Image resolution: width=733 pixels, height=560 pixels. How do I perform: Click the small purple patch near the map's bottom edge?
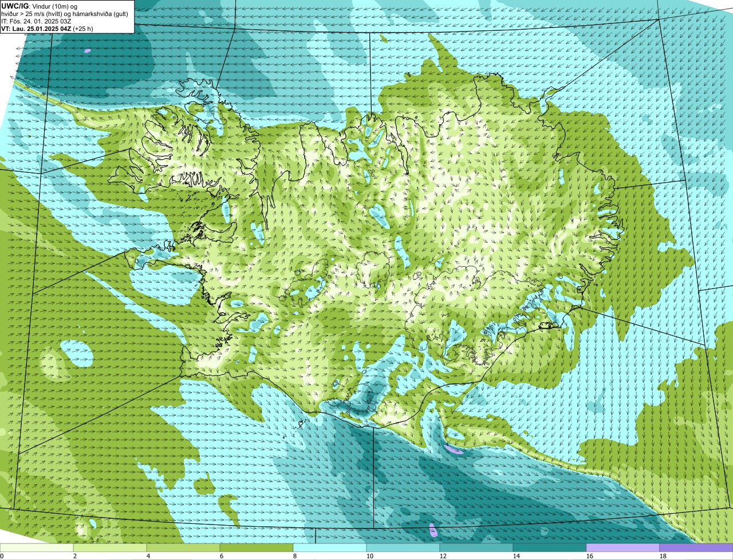pyautogui.click(x=433, y=530)
